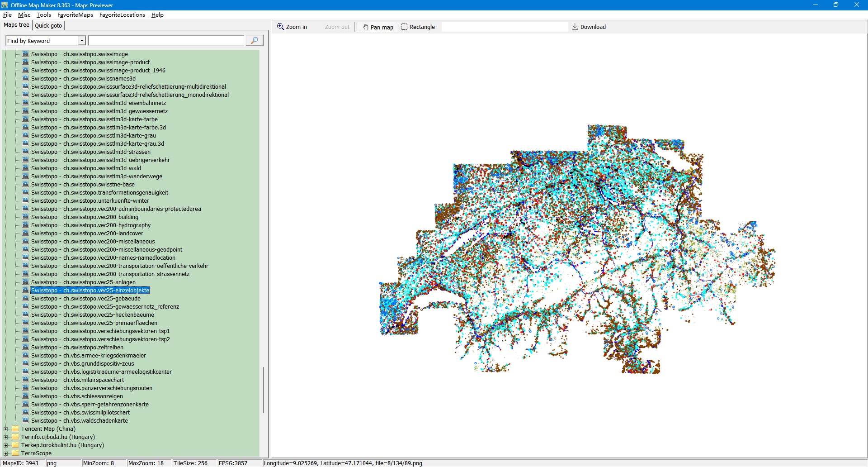Image resolution: width=868 pixels, height=467 pixels.
Task: Click the Download arrow icon
Action: click(575, 27)
